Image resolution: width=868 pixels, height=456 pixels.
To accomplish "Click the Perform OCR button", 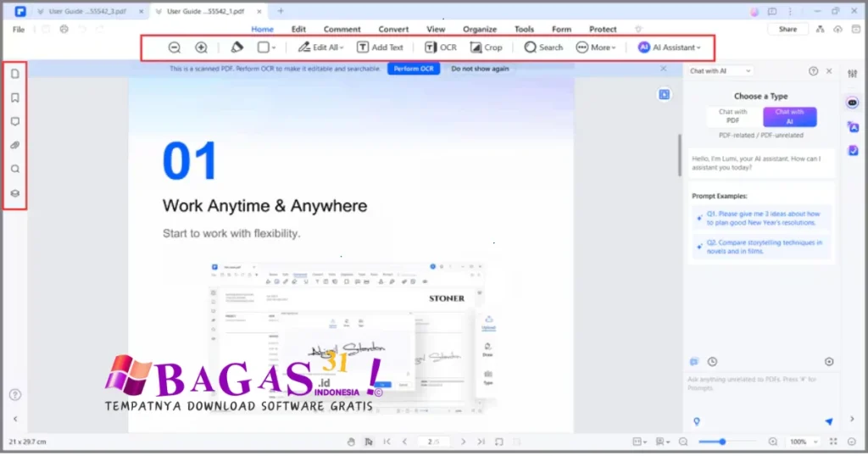I will [x=414, y=69].
